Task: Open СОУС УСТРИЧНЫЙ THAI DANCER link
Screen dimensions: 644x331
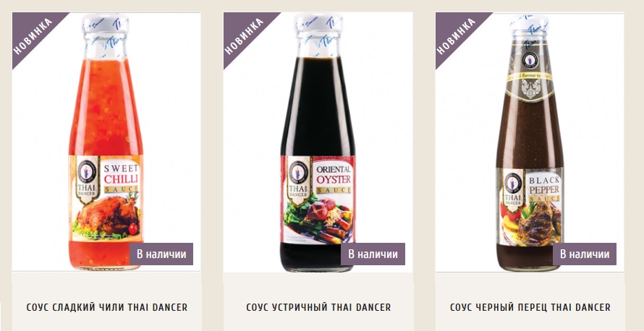Action: [x=318, y=307]
